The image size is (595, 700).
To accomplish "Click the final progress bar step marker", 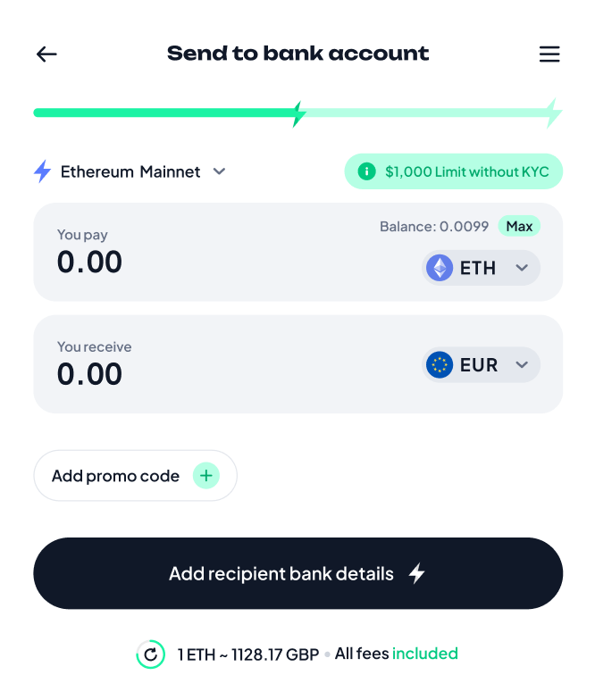I will (554, 113).
